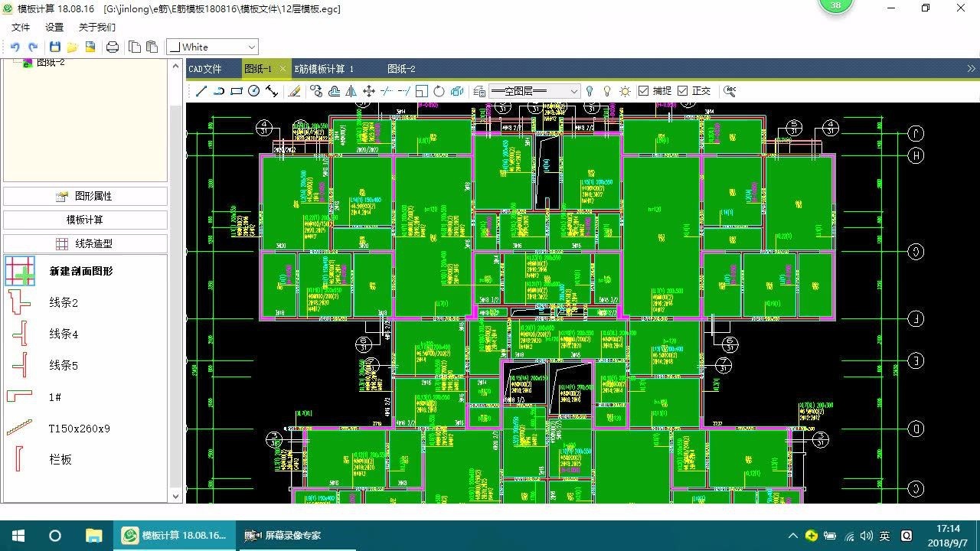Click the mirror tool icon
Viewport: 980px width, 551px height.
coord(351,91)
